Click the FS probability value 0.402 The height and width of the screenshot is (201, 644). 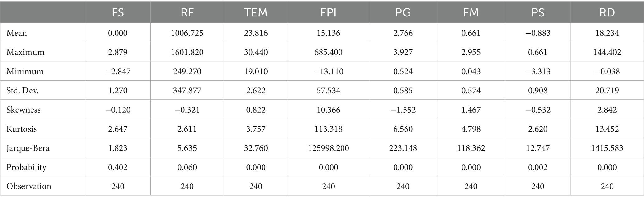click(x=118, y=167)
